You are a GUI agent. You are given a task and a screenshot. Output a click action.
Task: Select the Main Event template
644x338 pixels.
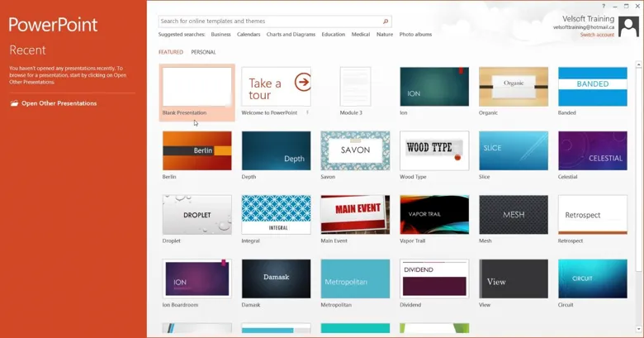[x=355, y=215]
